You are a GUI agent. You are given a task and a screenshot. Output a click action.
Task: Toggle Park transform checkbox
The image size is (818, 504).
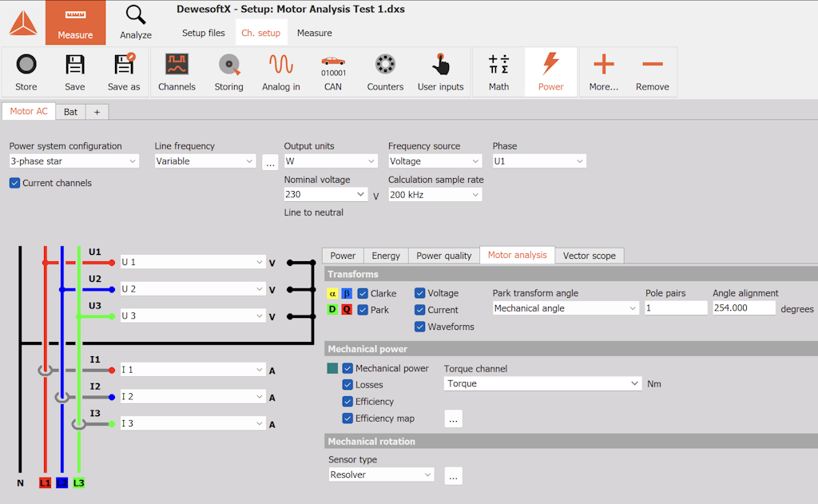[x=363, y=310]
